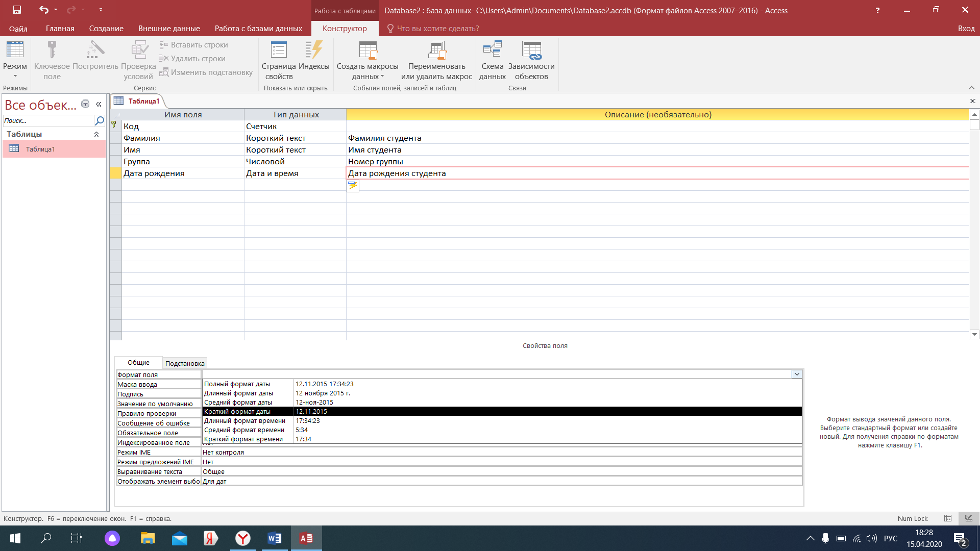This screenshot has width=980, height=551.
Task: Open the Windows Start menu
Action: [15, 538]
